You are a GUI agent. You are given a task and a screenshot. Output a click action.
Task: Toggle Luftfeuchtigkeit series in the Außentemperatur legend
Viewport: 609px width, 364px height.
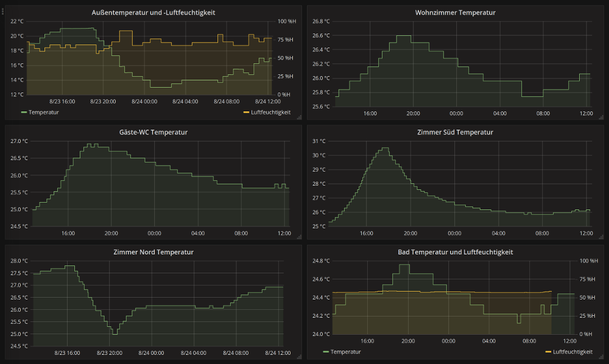270,112
